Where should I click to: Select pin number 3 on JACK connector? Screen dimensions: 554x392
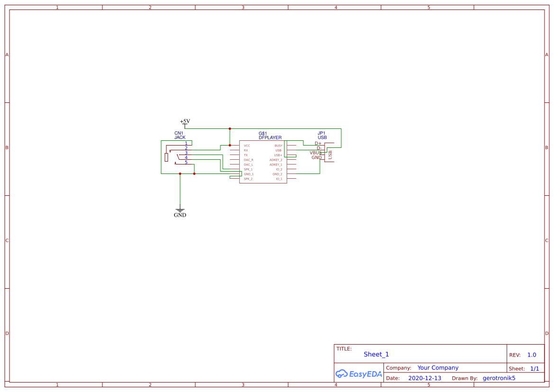[x=186, y=153]
